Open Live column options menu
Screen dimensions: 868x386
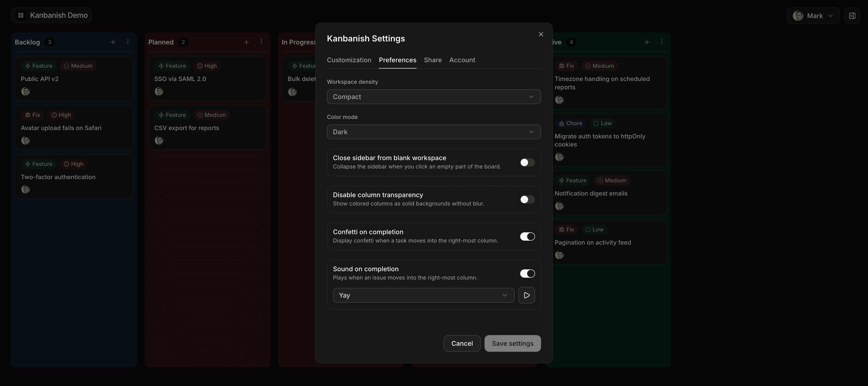662,42
